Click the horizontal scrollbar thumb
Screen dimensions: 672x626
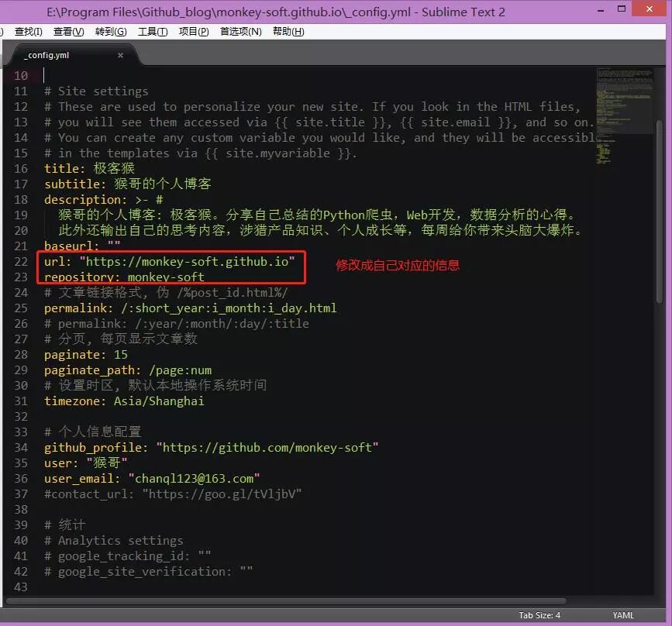click(x=286, y=600)
